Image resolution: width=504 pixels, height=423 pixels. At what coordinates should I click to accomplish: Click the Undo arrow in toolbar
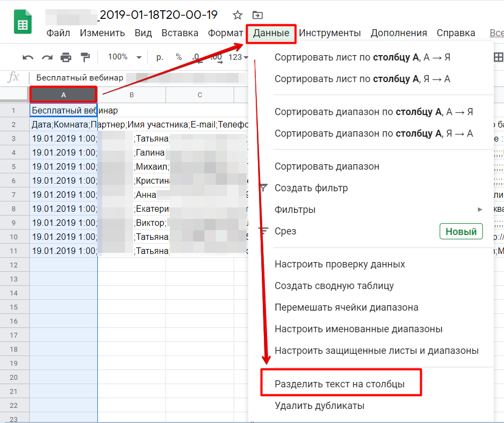[28, 57]
